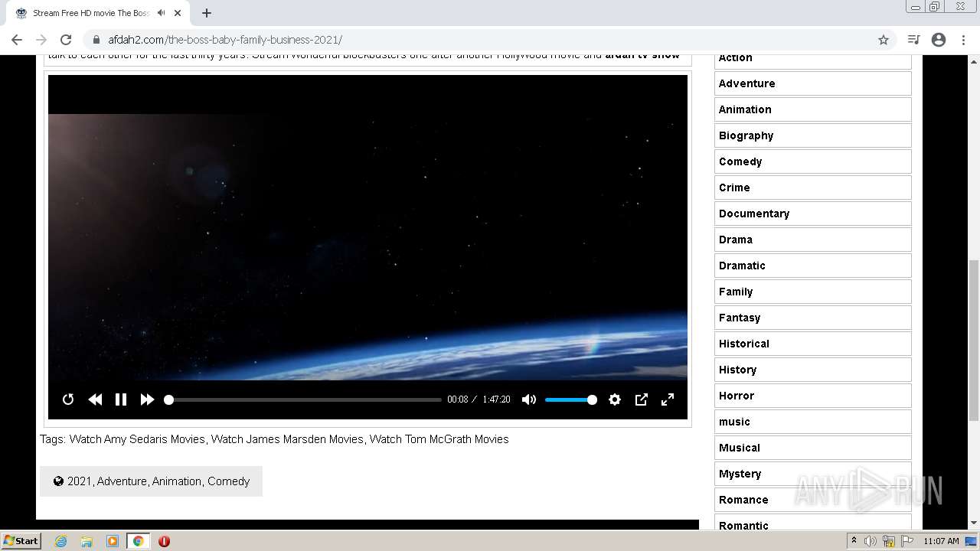This screenshot has width=980, height=551.
Task: Pause the playing movie
Action: (x=121, y=399)
